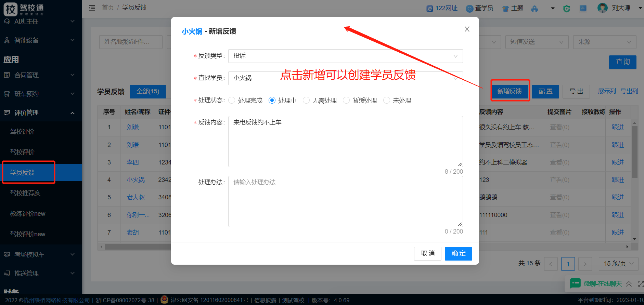Image resolution: width=644 pixels, height=305 pixels.
Task: Click the blue chart monitor icon
Action: pos(583,9)
